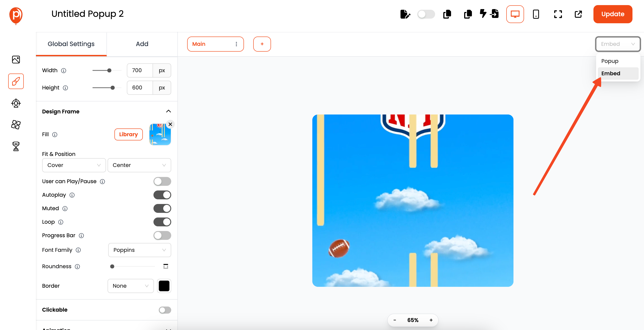Click the Width slider handle

tap(109, 70)
